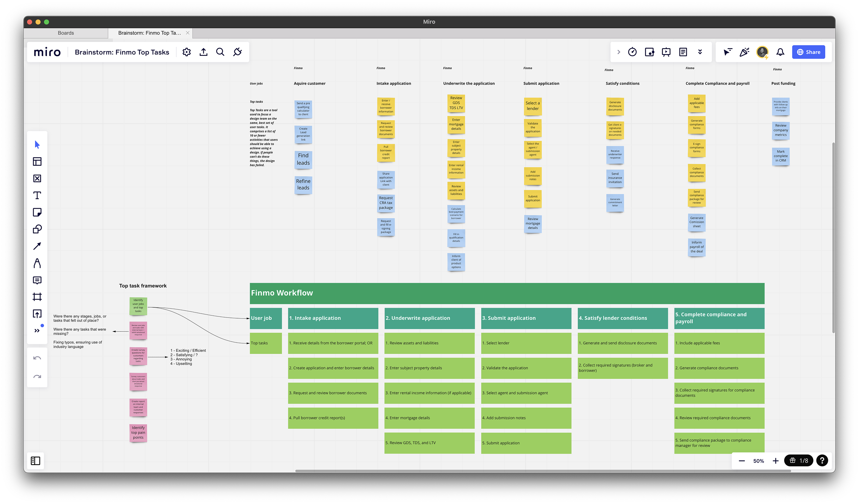
Task: Expand more tools double chevron
Action: (37, 331)
